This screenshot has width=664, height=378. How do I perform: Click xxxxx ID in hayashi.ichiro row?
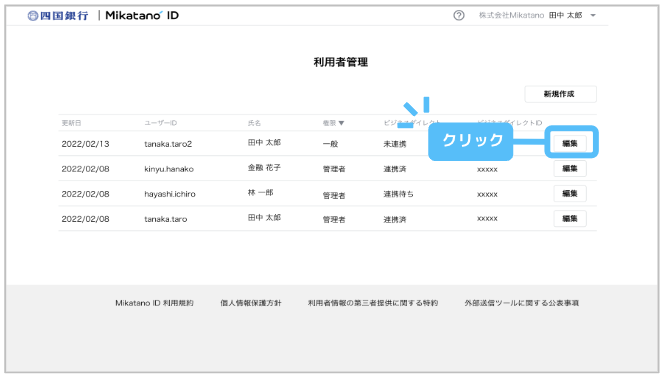tap(487, 194)
